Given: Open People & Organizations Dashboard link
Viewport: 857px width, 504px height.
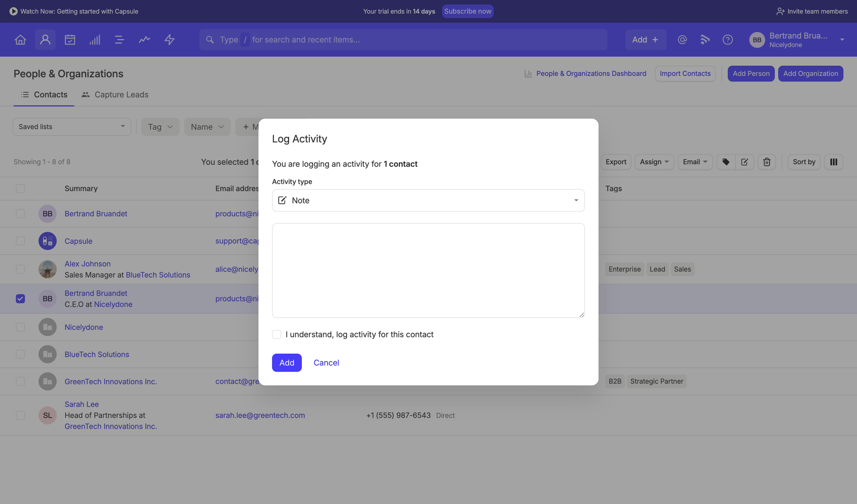Looking at the screenshot, I should click(x=585, y=74).
